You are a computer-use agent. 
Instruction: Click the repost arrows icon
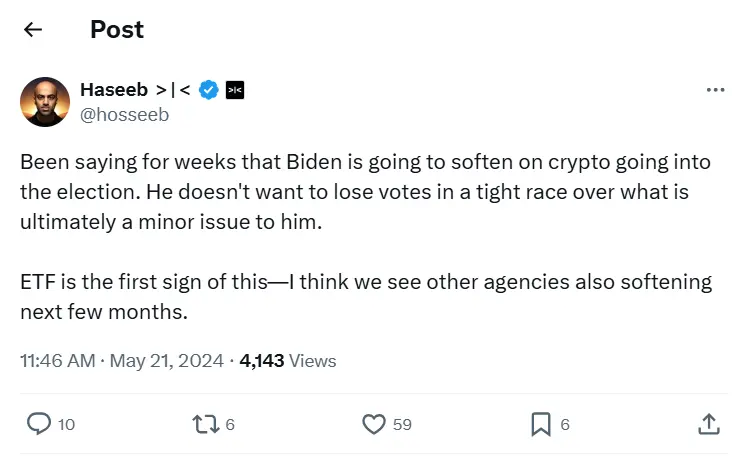[203, 424]
